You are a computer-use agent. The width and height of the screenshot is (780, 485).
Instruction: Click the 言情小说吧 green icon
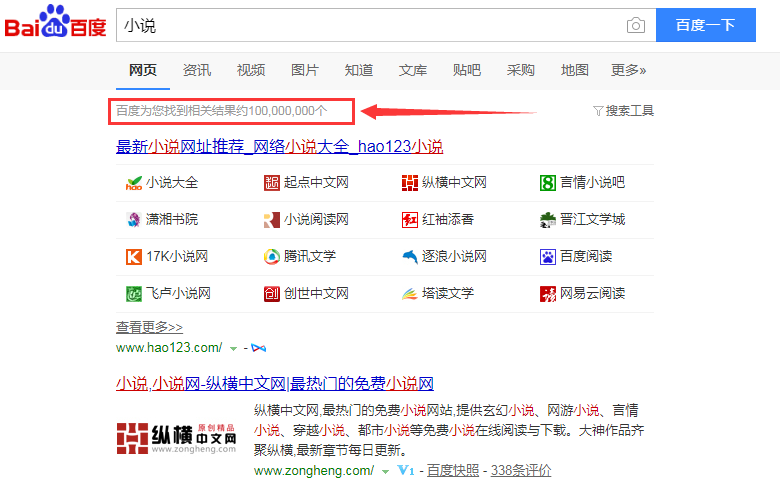[x=548, y=183]
